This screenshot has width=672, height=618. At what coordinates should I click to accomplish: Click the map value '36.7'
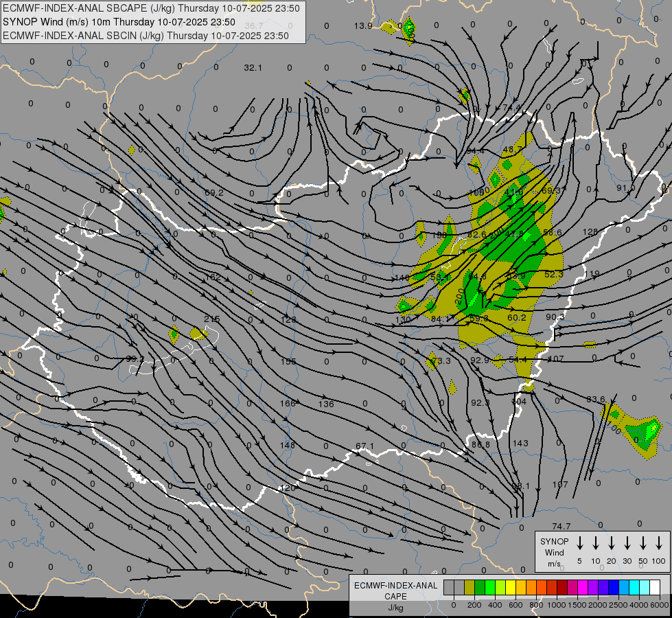pos(254,25)
